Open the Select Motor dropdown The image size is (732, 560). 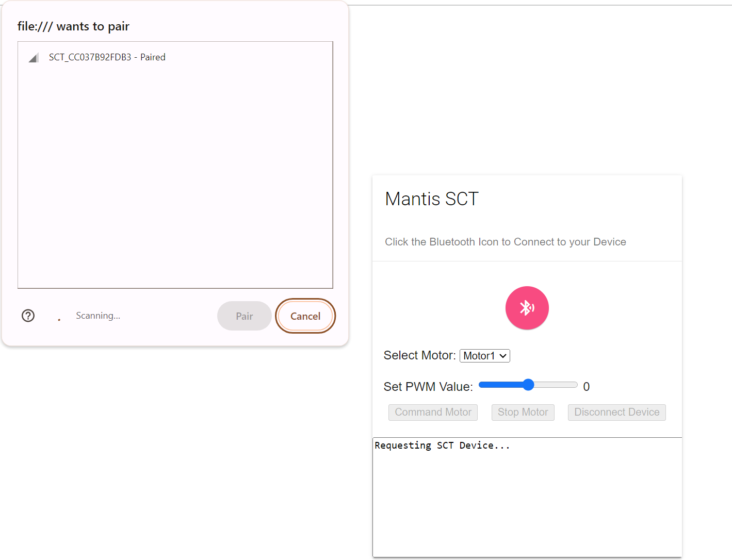484,356
